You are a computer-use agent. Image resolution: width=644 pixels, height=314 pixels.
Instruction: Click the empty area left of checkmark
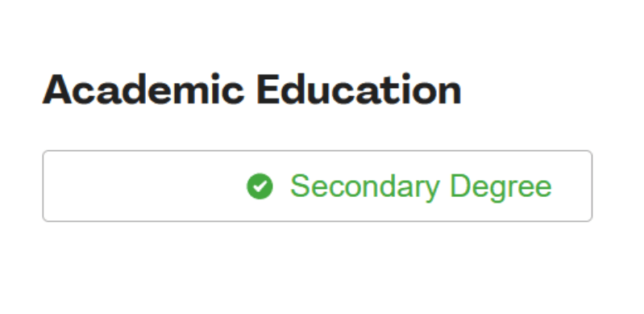tap(143, 186)
